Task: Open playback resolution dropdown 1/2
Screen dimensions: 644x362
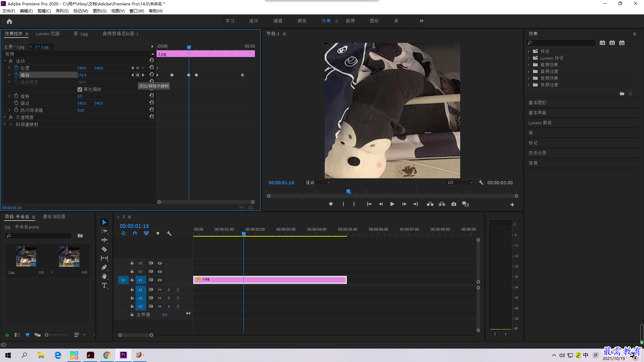Action: click(x=460, y=182)
